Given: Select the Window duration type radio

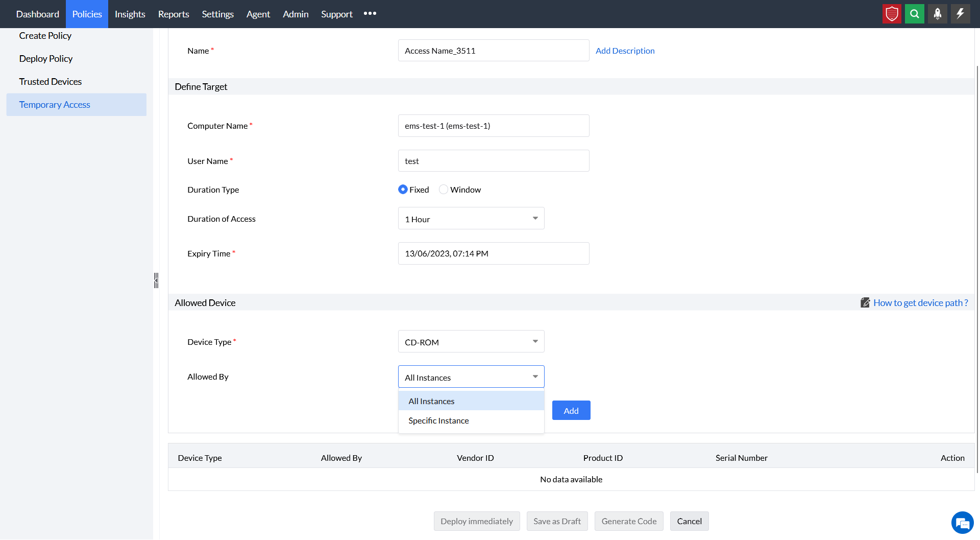Looking at the screenshot, I should 444,190.
